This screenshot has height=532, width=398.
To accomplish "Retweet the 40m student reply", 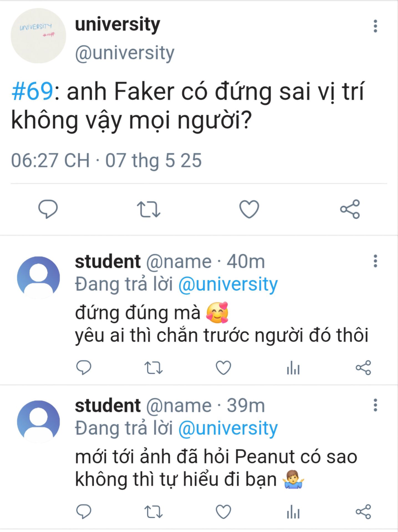I will pos(153,368).
